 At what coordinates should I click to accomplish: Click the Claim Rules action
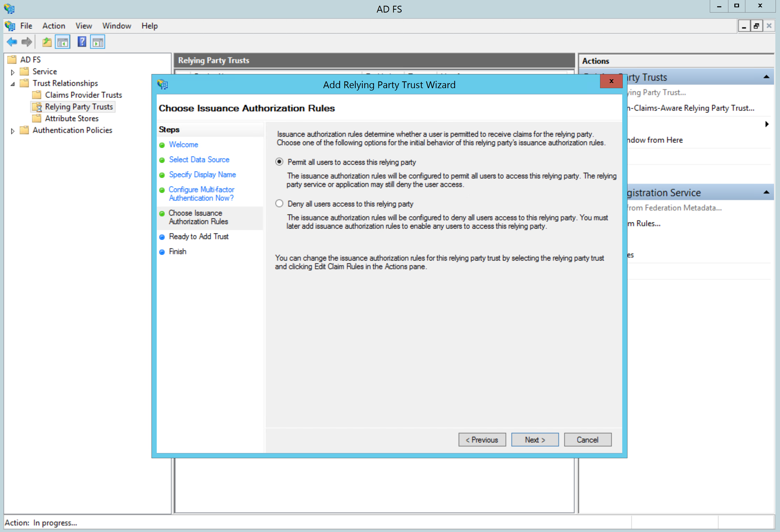644,223
